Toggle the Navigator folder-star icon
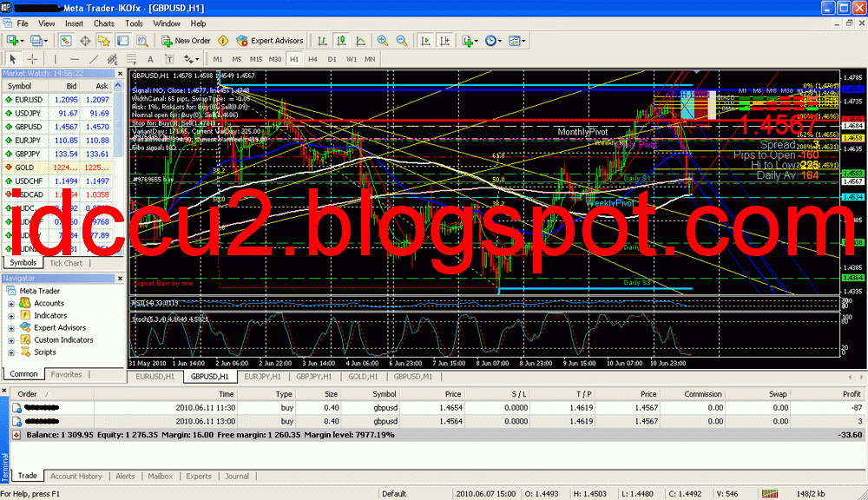Screen dimensions: 868x500 (103, 41)
